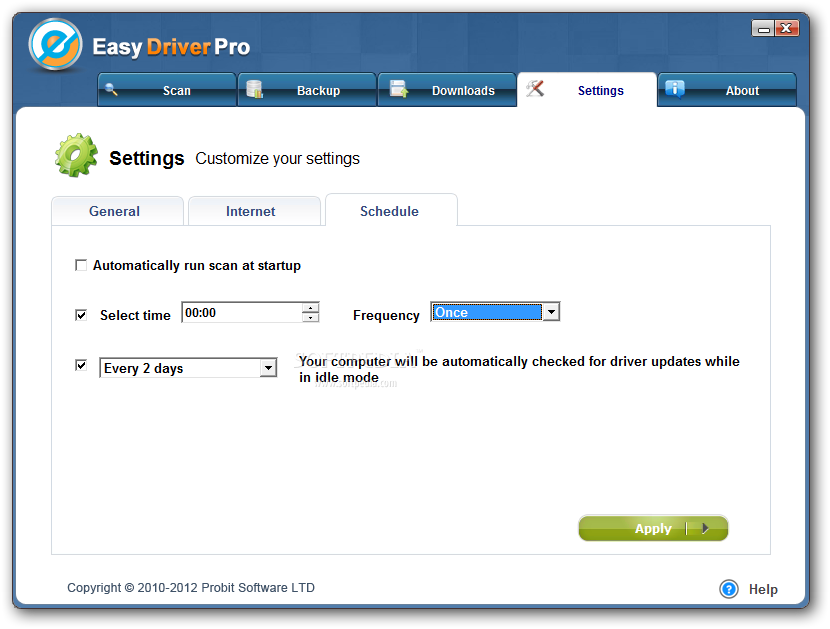Select the Schedule settings sub-tab
The height and width of the screenshot is (629, 830).
tap(391, 210)
